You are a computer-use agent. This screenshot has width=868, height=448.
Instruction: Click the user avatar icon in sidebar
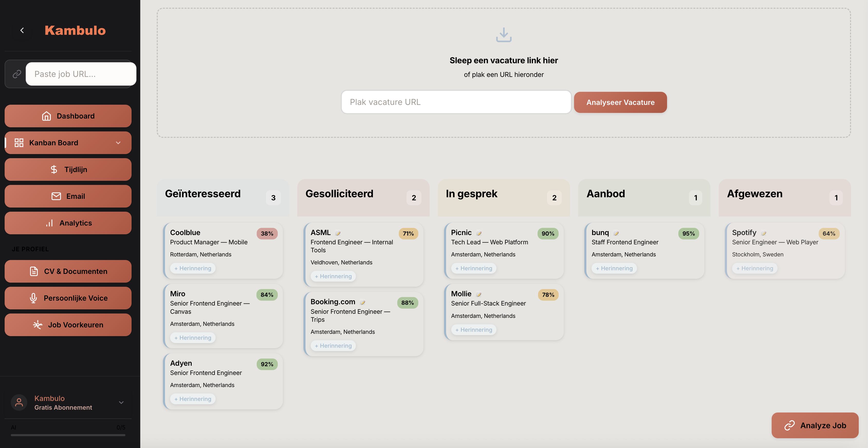[19, 402]
